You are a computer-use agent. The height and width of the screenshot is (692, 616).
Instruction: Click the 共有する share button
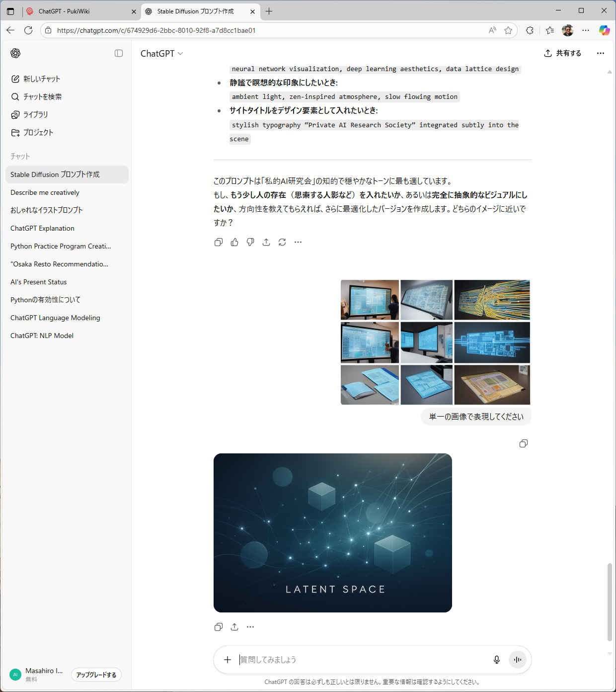562,53
